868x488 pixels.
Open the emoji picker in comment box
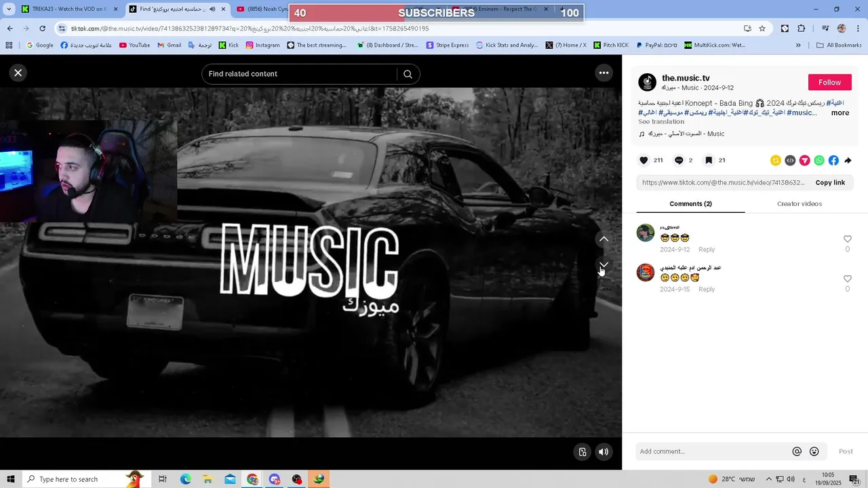click(x=814, y=451)
